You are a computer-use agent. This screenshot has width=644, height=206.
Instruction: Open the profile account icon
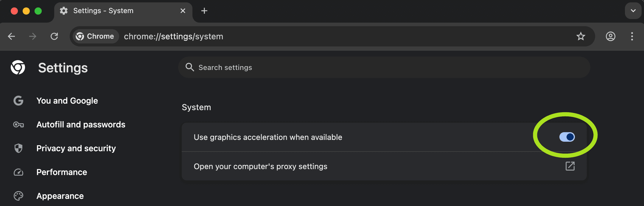coord(610,36)
